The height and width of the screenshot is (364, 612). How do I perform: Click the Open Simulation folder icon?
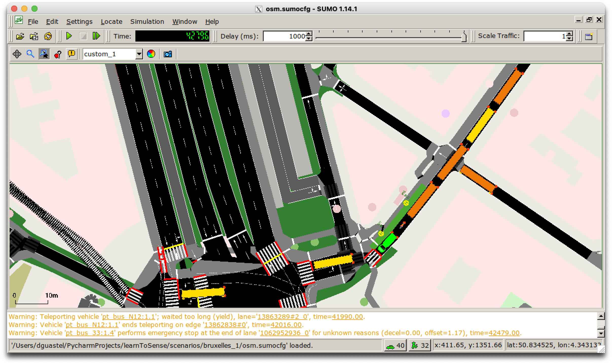click(20, 36)
